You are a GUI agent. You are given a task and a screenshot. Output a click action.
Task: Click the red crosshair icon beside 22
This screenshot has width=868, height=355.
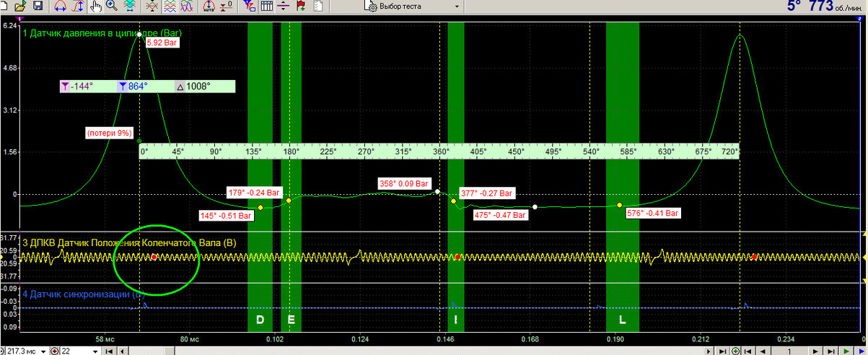pos(54,350)
